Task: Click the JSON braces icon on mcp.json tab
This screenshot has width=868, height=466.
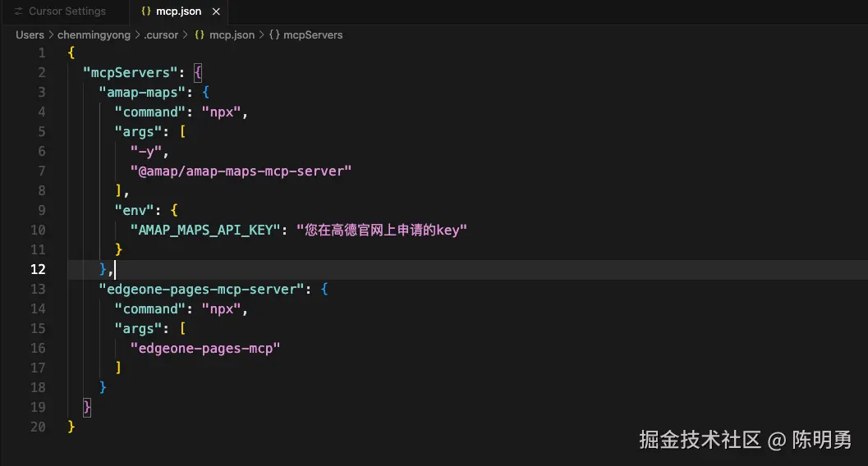Action: 146,11
